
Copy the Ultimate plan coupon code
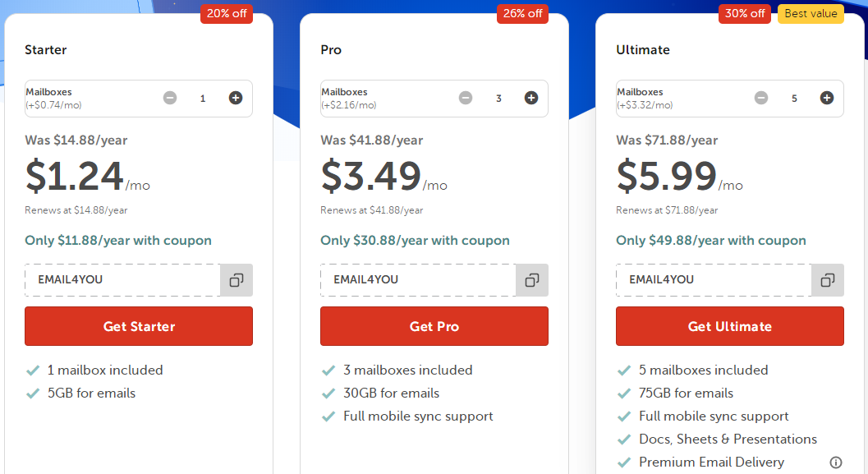pos(828,280)
